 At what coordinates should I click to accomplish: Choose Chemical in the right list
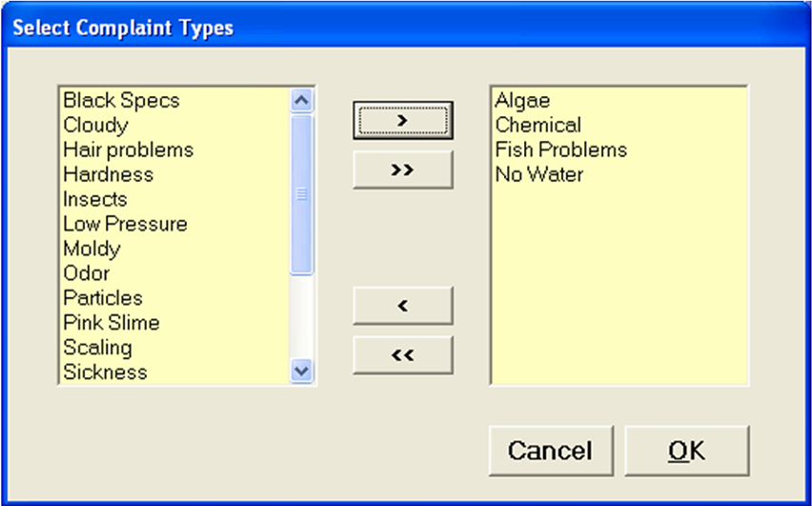point(538,125)
